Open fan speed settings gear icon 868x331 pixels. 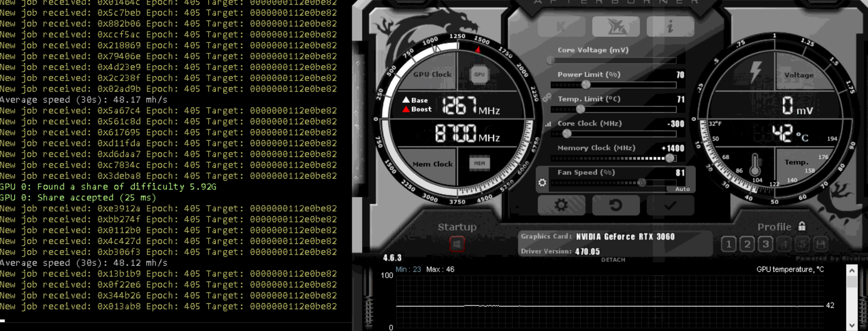click(542, 183)
